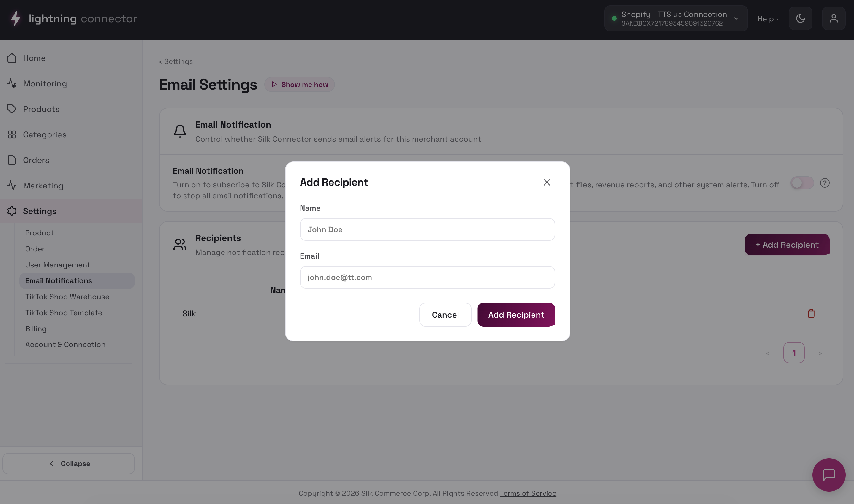Open Products in the sidebar

coord(71,109)
